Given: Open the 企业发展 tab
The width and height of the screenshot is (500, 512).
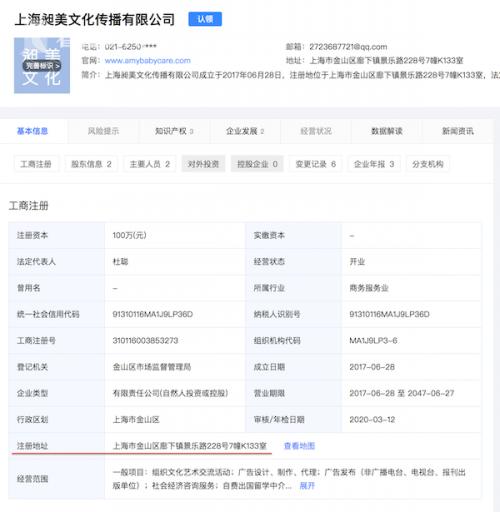Looking at the screenshot, I should [245, 131].
